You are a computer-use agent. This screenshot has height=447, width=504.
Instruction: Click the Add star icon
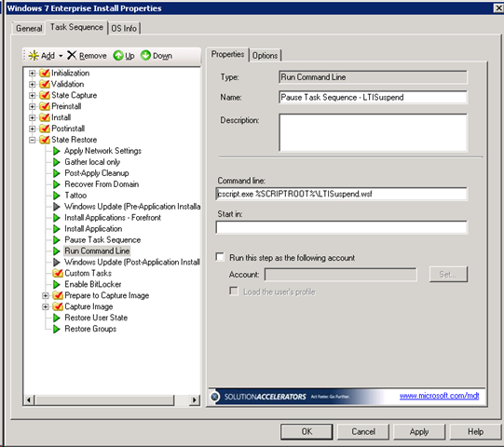point(34,56)
